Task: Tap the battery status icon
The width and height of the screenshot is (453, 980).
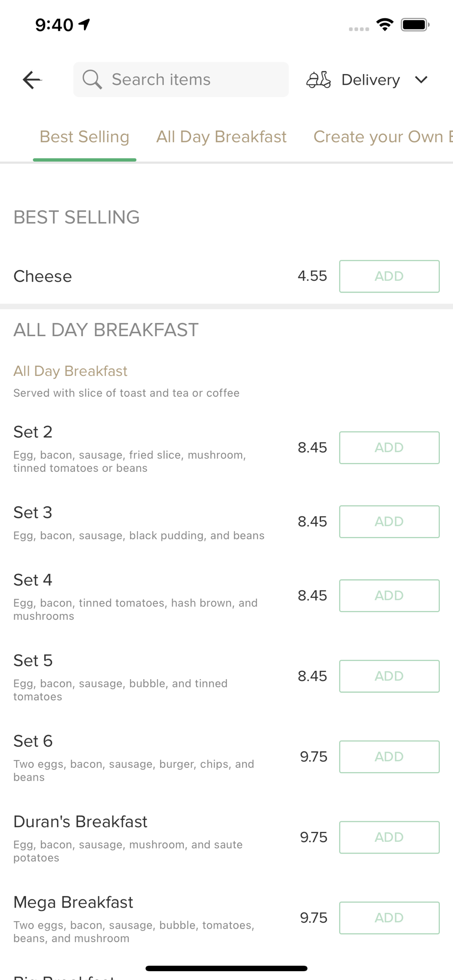Action: point(415,24)
